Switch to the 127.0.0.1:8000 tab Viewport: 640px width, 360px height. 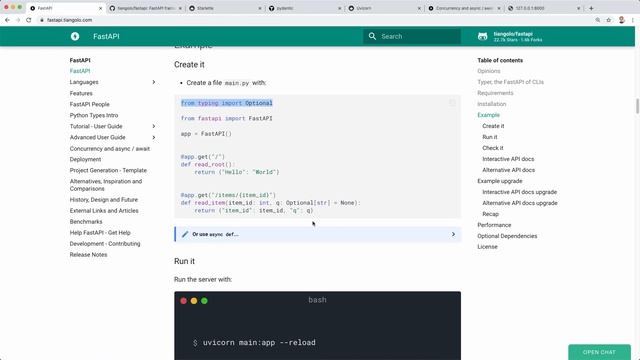(x=543, y=8)
